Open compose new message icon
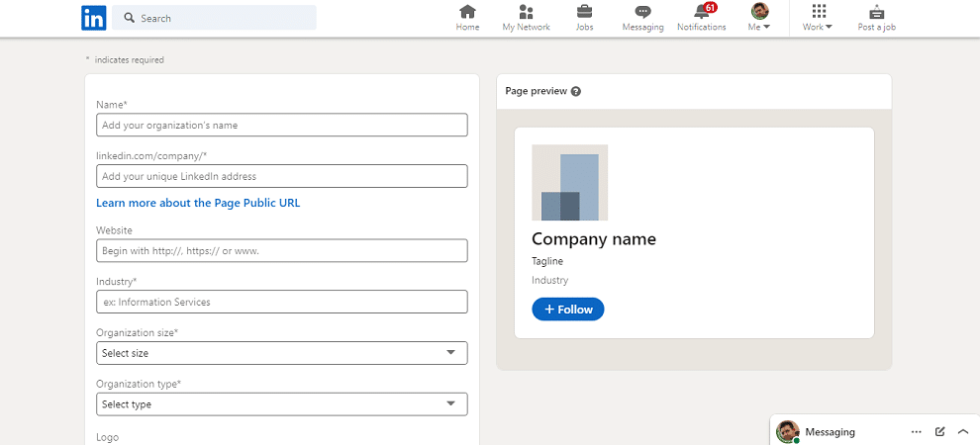The height and width of the screenshot is (445, 980). pos(939,431)
